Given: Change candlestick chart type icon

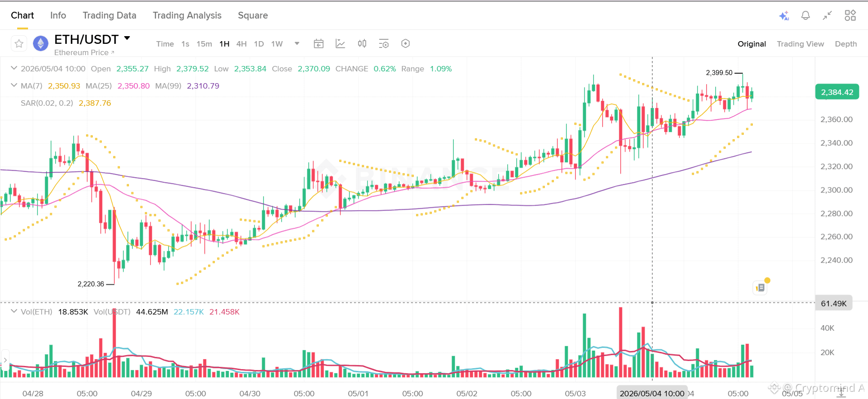Looking at the screenshot, I should click(x=362, y=44).
